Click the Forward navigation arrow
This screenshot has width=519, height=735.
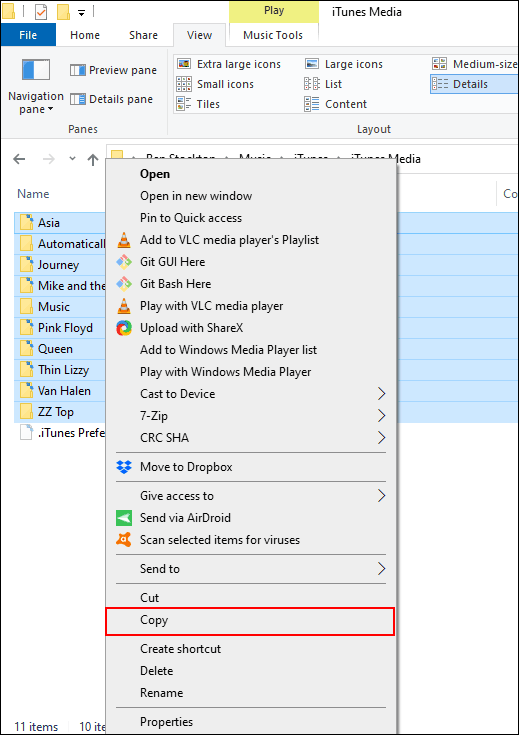click(48, 159)
